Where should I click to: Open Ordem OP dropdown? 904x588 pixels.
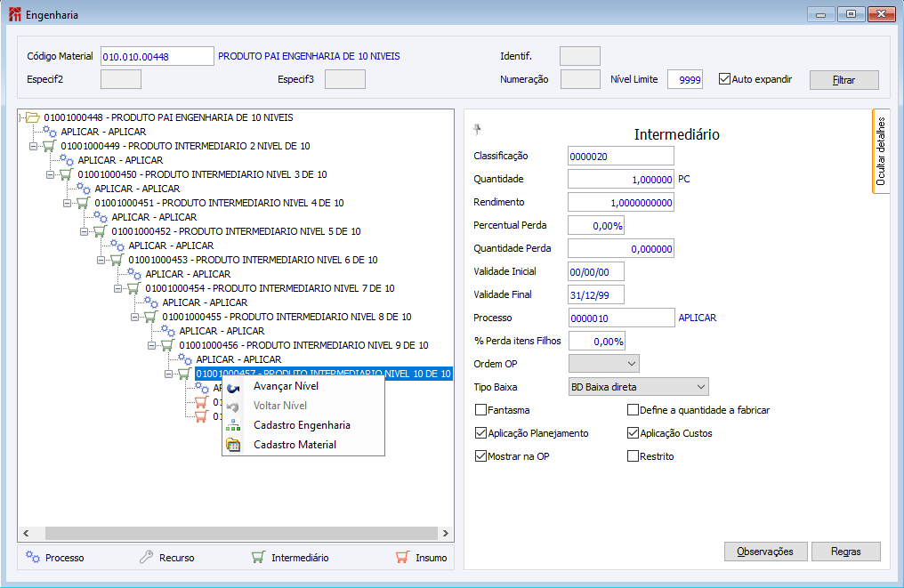coord(603,364)
